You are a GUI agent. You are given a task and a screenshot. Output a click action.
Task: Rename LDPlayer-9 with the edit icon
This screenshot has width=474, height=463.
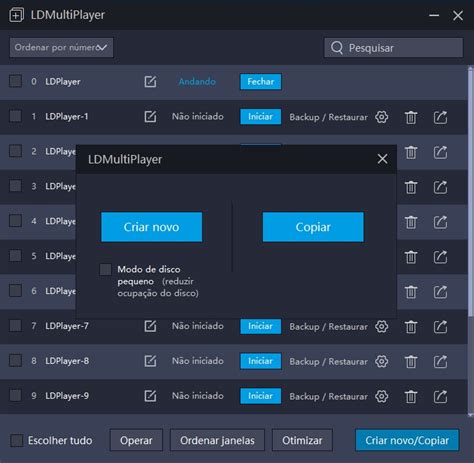tap(150, 396)
